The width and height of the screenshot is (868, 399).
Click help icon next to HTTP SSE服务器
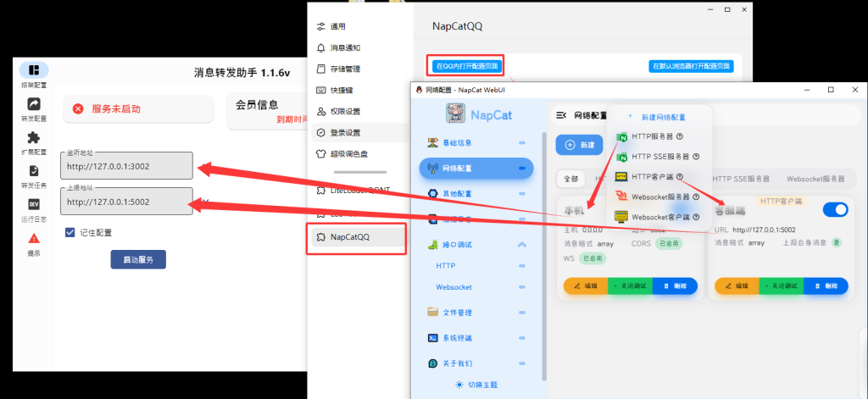696,158
